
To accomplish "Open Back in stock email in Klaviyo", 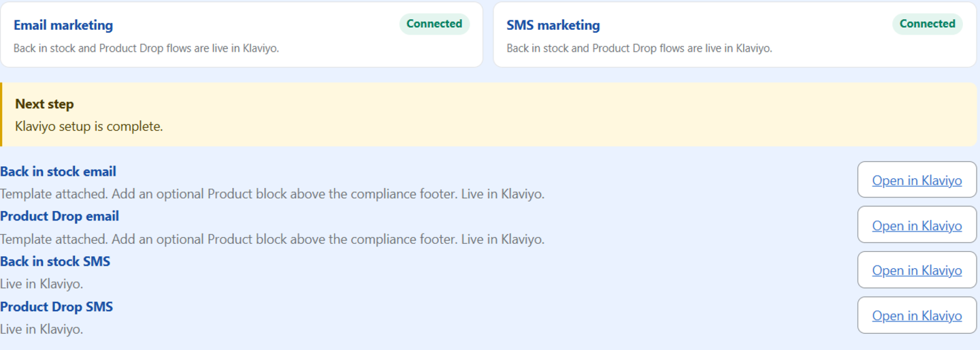I will pyautogui.click(x=917, y=180).
